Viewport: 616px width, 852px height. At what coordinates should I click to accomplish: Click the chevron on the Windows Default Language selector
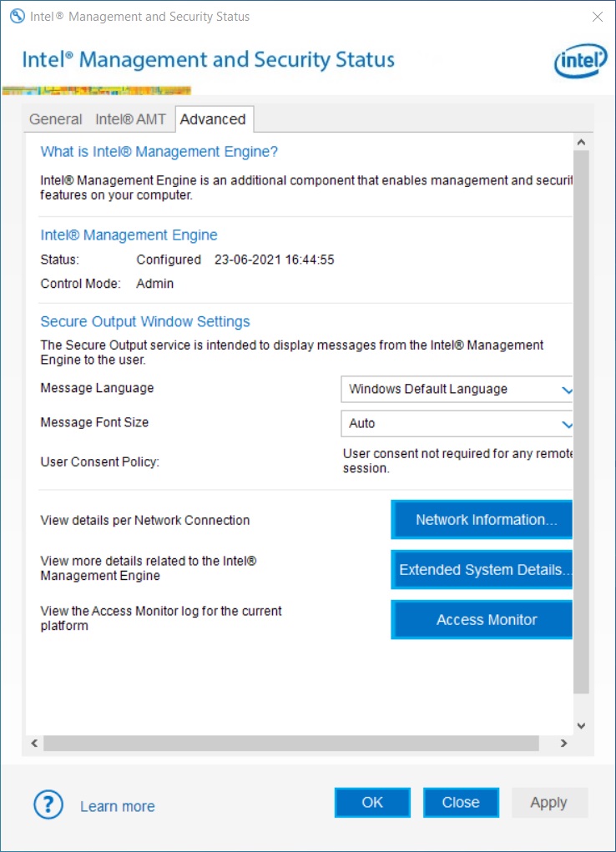tap(568, 389)
